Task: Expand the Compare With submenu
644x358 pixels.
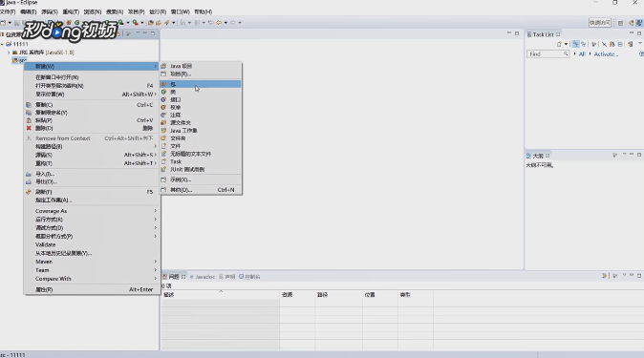Action: 92,279
